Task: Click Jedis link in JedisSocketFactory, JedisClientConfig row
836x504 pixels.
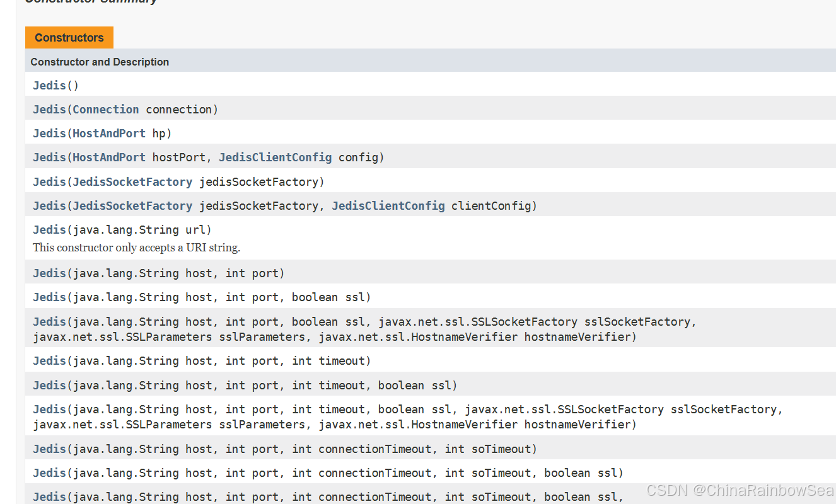Action: tap(49, 206)
